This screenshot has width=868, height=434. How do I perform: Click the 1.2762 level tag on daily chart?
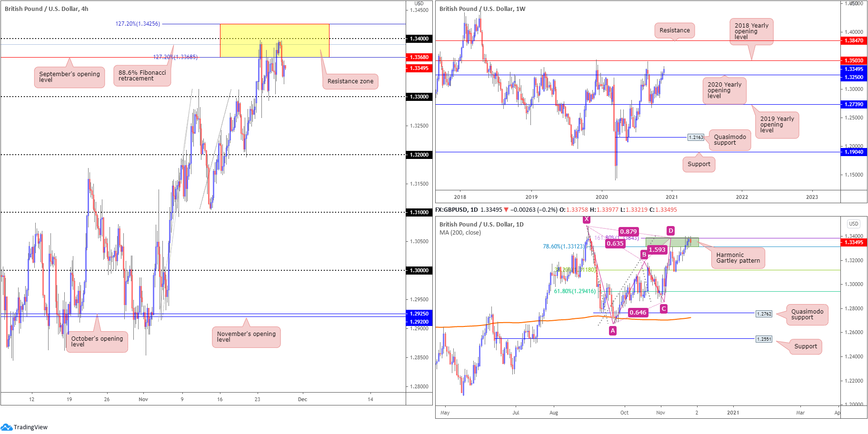pyautogui.click(x=764, y=314)
